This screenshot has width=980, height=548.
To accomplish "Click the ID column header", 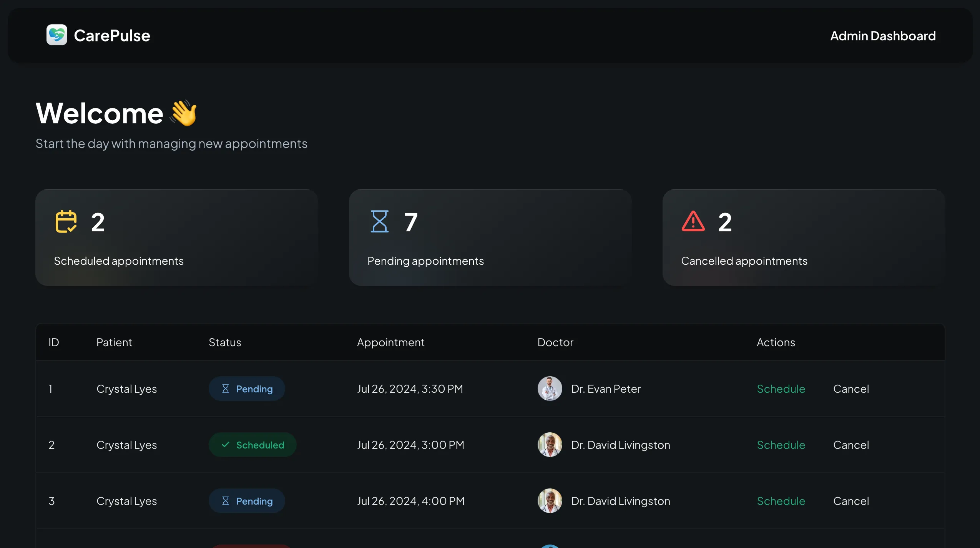I will [x=54, y=342].
